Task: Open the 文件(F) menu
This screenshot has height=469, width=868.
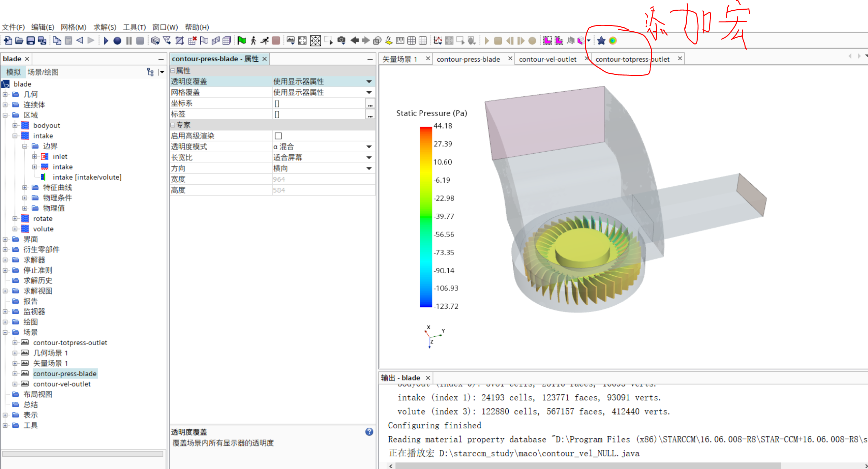Action: coord(13,27)
